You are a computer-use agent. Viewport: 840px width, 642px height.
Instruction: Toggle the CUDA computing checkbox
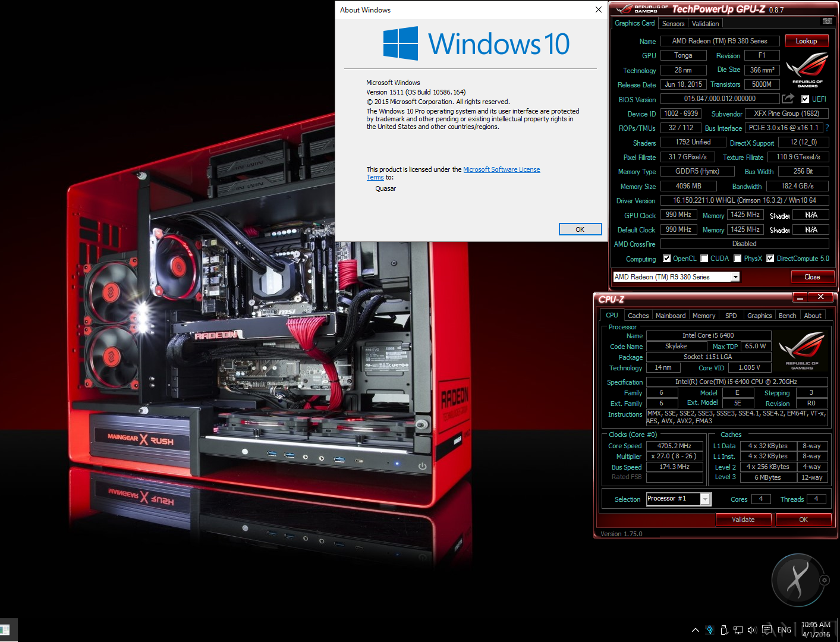704,259
